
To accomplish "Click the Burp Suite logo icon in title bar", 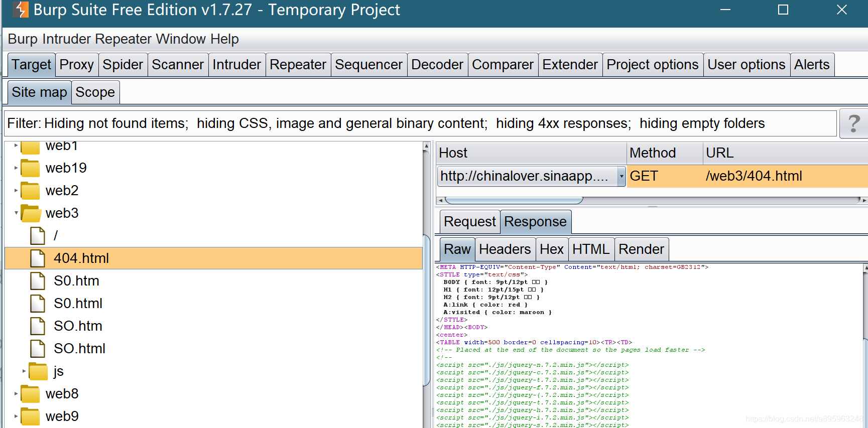I will point(21,10).
